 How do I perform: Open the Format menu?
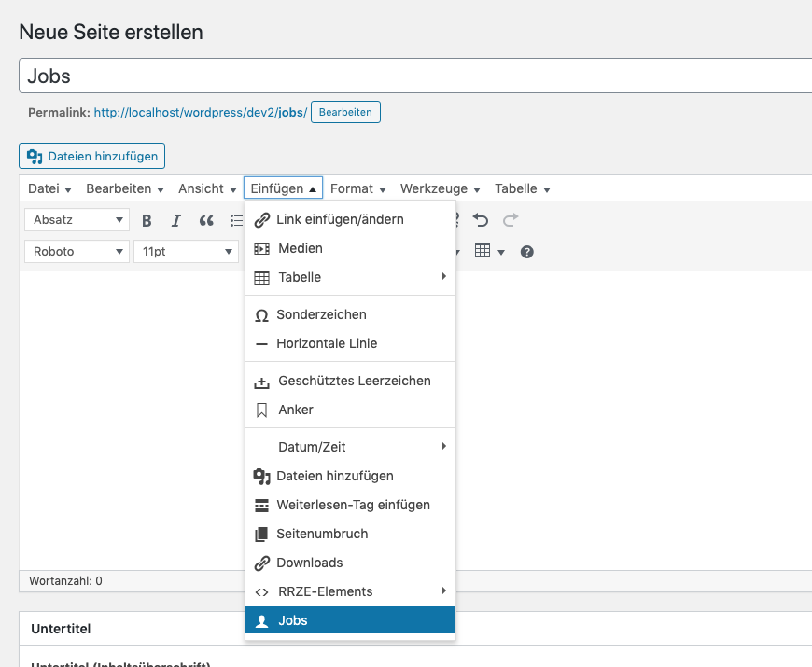pos(357,188)
